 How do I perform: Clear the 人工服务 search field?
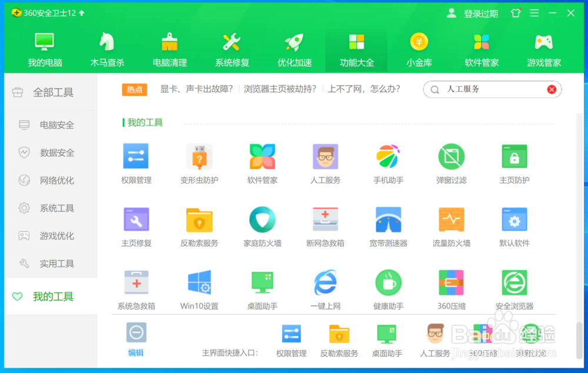(x=552, y=89)
